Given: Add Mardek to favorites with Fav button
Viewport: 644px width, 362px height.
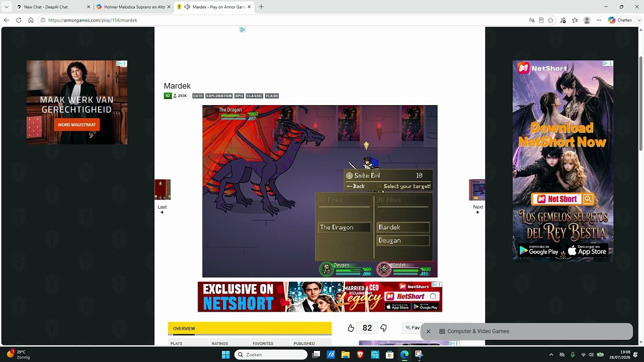Looking at the screenshot, I should pyautogui.click(x=413, y=328).
